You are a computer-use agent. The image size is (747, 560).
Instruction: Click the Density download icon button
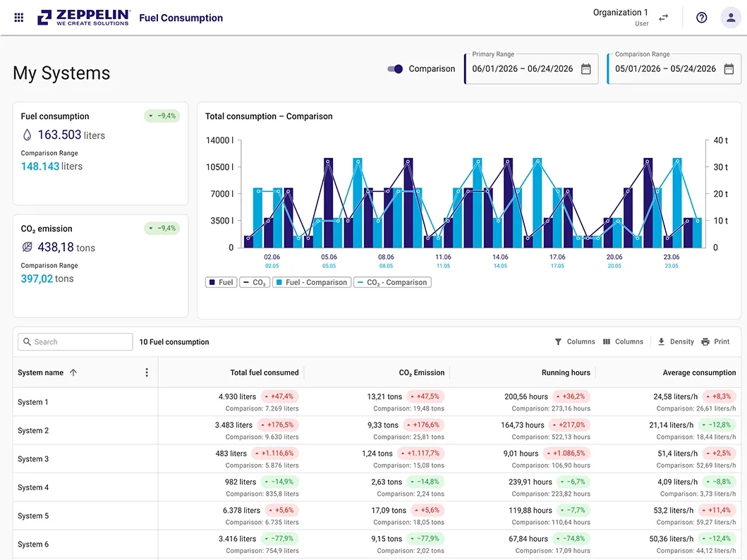coord(676,341)
